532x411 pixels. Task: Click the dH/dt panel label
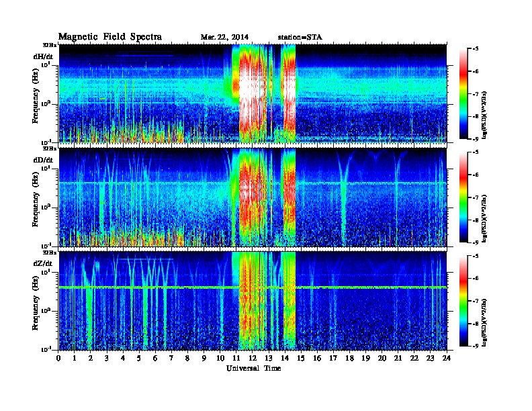point(43,56)
